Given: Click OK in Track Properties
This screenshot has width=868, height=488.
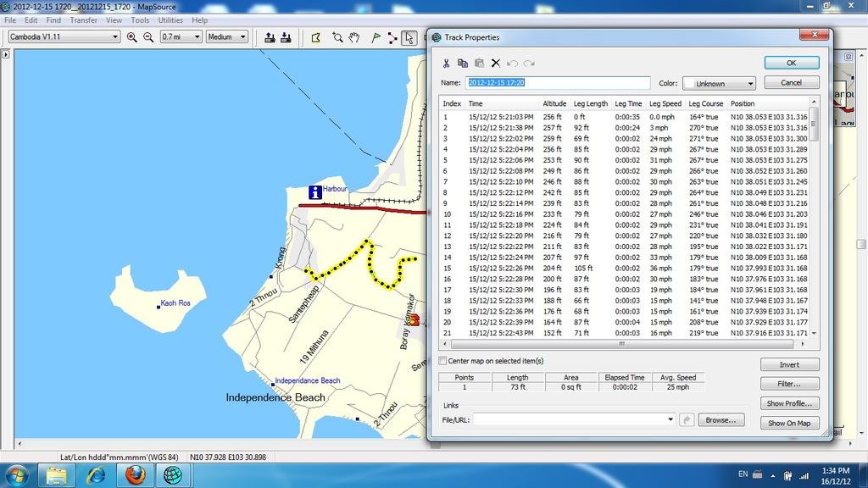Looking at the screenshot, I should click(792, 63).
